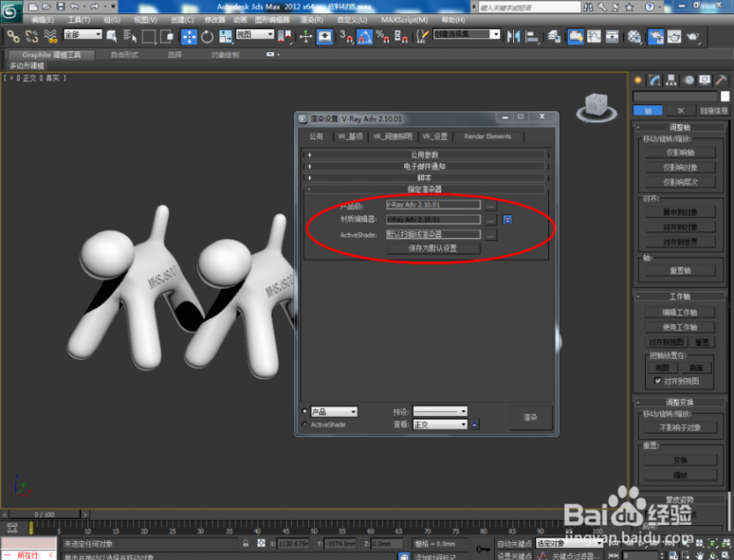
Task: Open the 编辑(E) menu
Action: tap(42, 20)
